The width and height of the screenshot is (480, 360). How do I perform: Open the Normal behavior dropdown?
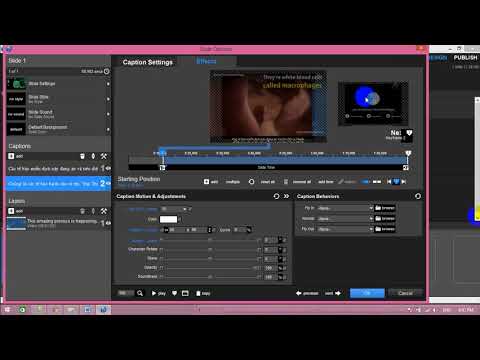pos(345,219)
